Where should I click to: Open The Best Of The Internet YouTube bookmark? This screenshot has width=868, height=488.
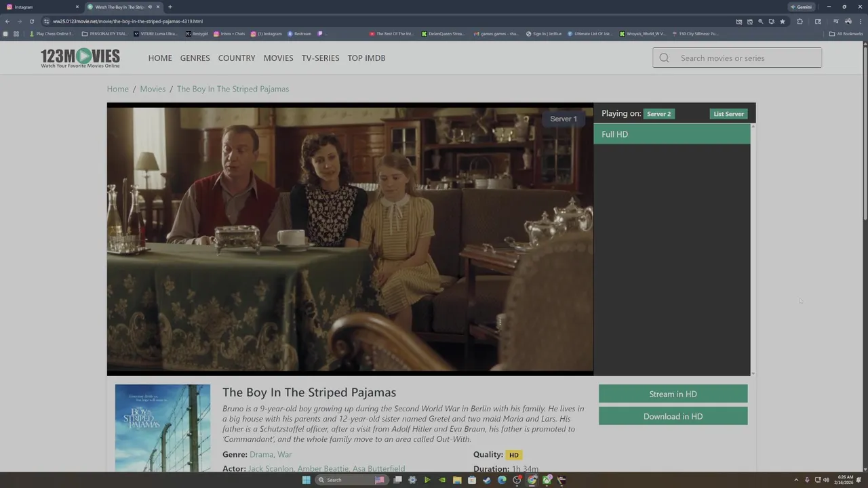[x=391, y=34]
